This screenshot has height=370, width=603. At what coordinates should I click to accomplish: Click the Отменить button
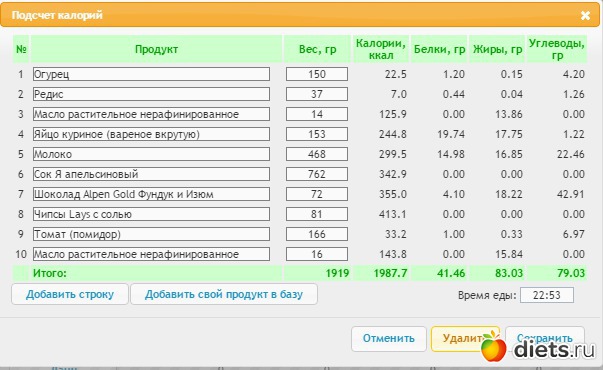pos(389,338)
